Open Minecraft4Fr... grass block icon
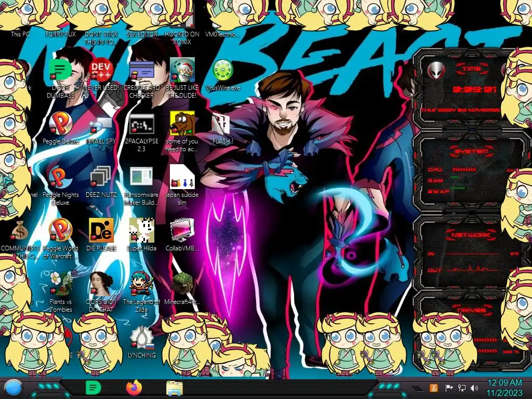The height and width of the screenshot is (399, 532). [182, 284]
